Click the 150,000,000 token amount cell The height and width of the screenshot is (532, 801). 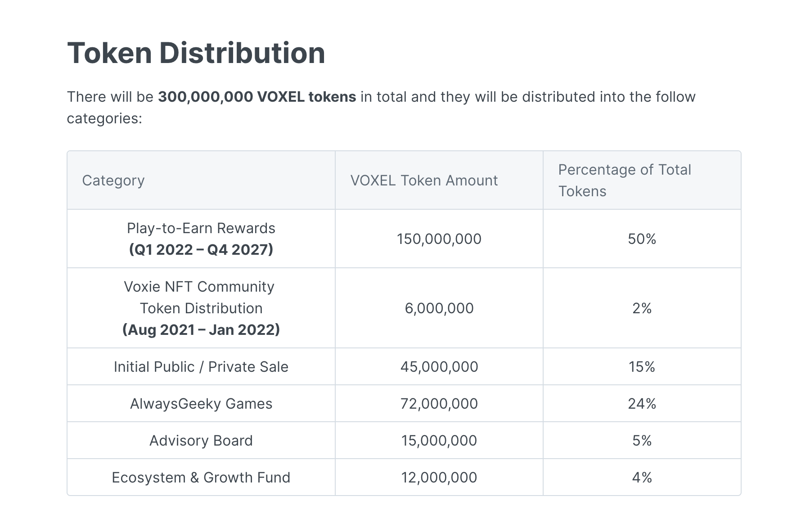coord(439,239)
